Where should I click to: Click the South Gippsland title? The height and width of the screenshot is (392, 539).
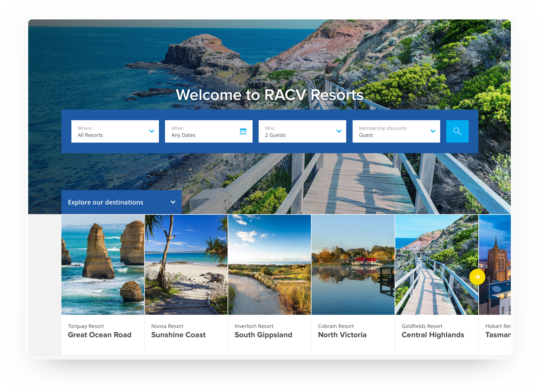point(263,335)
